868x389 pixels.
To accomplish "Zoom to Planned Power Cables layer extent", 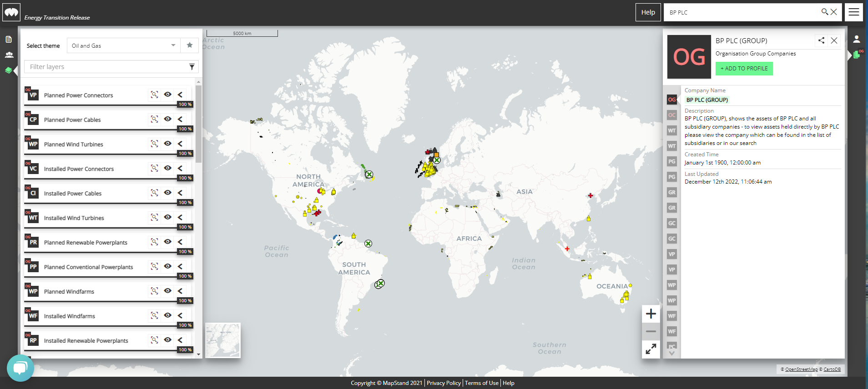I will tap(155, 119).
